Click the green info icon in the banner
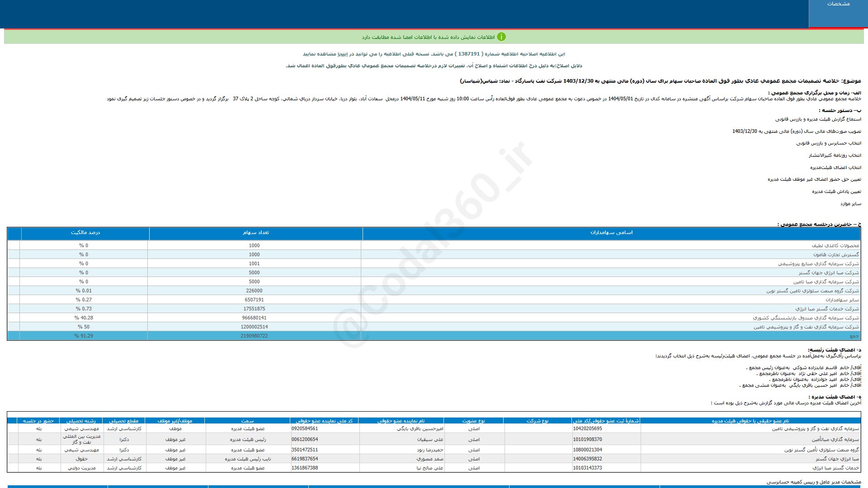The width and height of the screenshot is (868, 488). [x=501, y=37]
